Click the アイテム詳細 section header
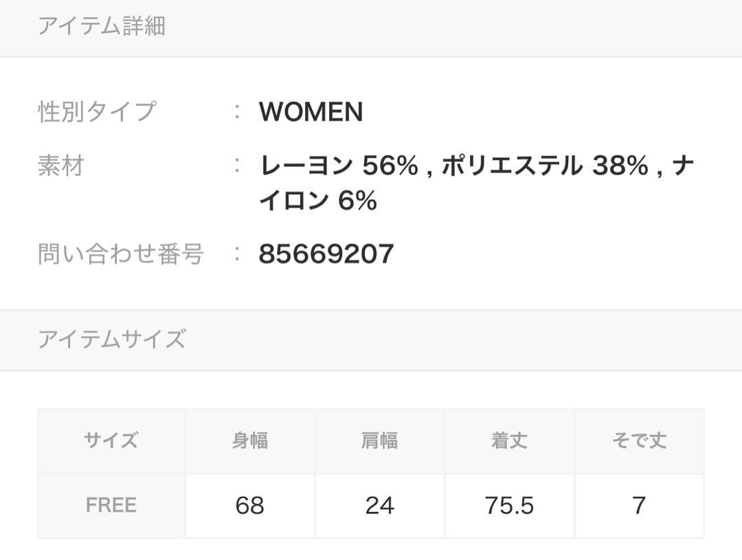 [101, 25]
